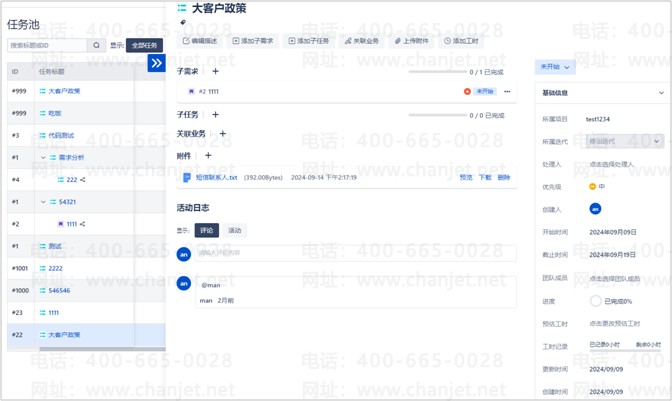This screenshot has width=672, height=401.
Task: Collapse the 基础信息 section
Action: [x=661, y=93]
